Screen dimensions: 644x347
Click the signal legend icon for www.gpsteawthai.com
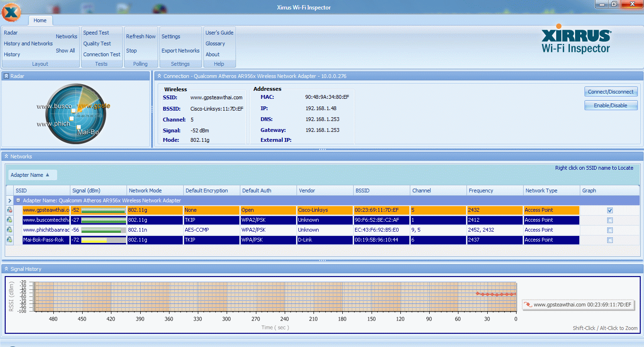[528, 305]
